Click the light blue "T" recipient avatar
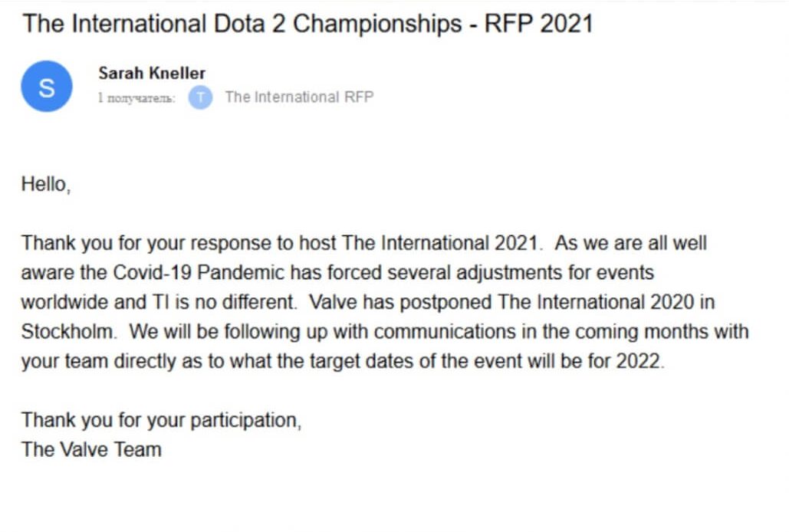This screenshot has height=532, width=789. point(200,97)
